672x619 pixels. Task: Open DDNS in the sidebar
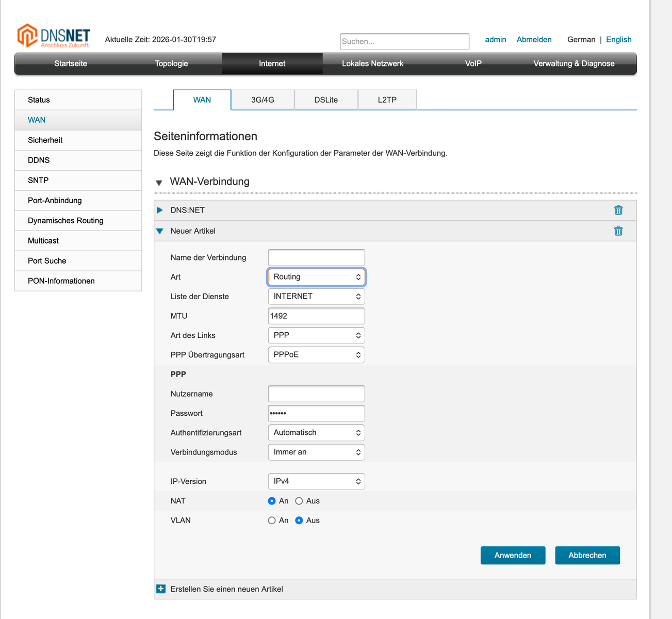(78, 160)
